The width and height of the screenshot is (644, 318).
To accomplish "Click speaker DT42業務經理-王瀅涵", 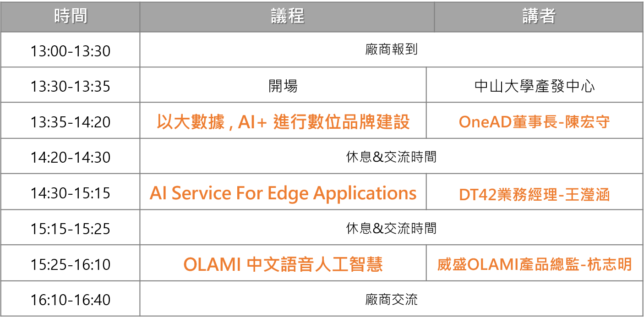I will pyautogui.click(x=535, y=194).
